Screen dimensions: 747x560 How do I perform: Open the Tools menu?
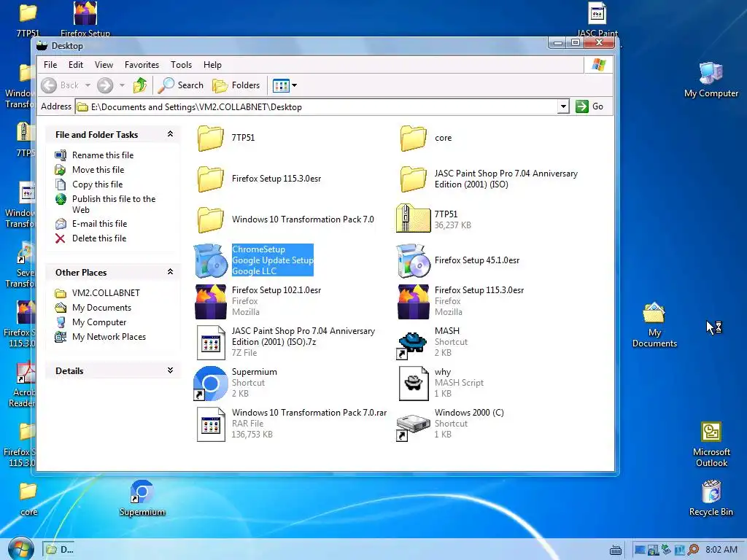181,65
